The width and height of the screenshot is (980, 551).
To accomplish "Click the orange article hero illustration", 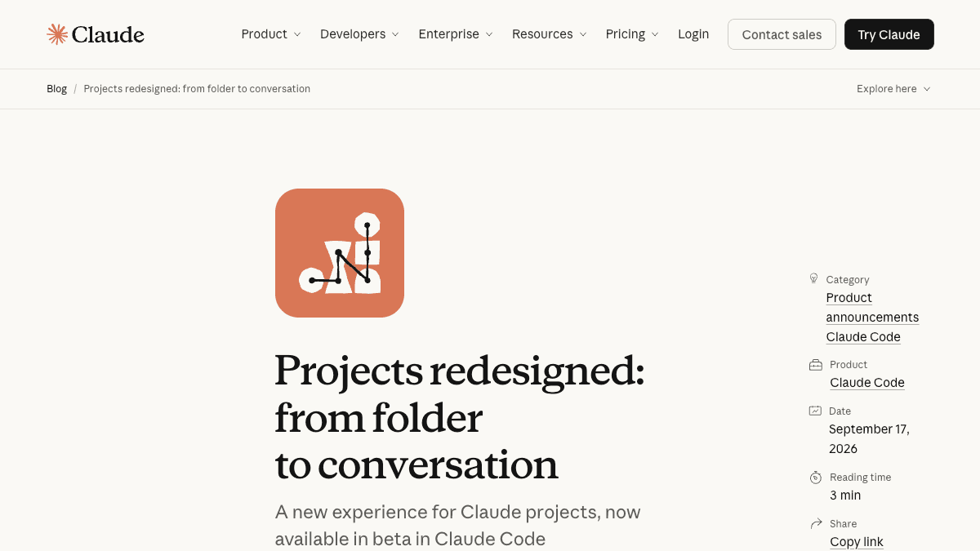I will (340, 253).
